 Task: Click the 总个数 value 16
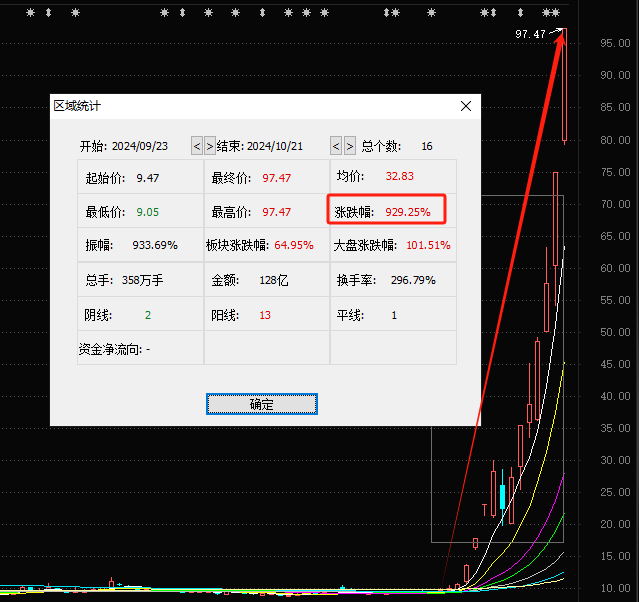[x=427, y=146]
